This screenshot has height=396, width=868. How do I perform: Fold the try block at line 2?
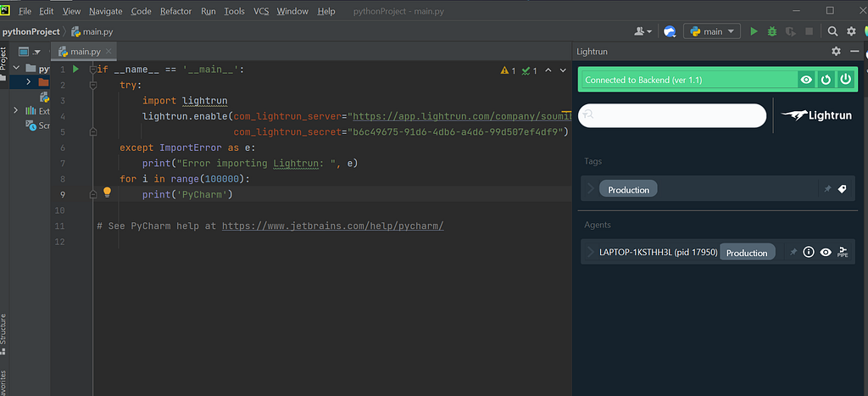pyautogui.click(x=93, y=86)
